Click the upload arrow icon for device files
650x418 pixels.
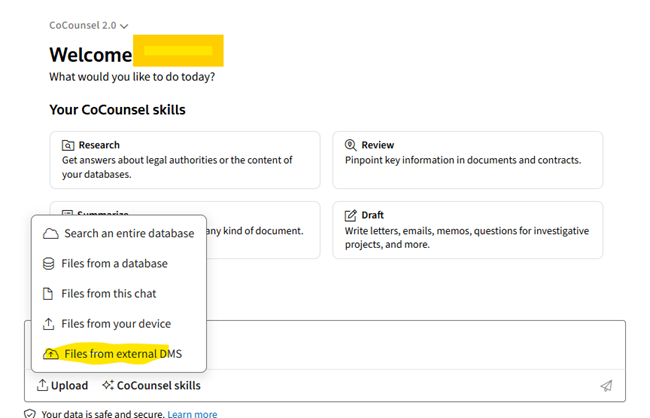tap(49, 324)
